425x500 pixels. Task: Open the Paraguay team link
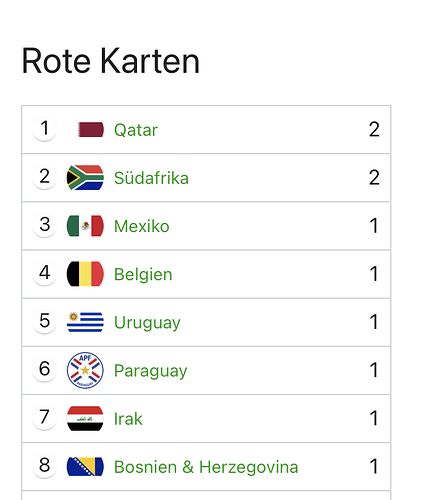(151, 371)
